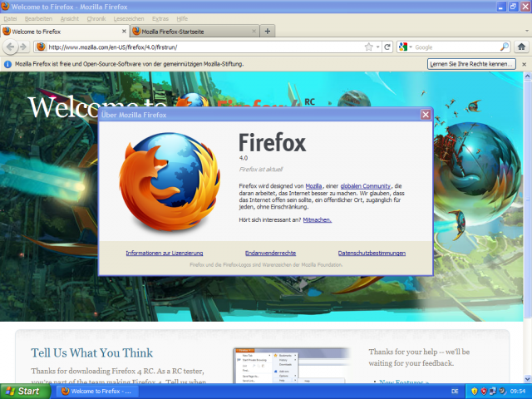Open the Windows Start menu
The width and height of the screenshot is (532, 399).
(25, 392)
